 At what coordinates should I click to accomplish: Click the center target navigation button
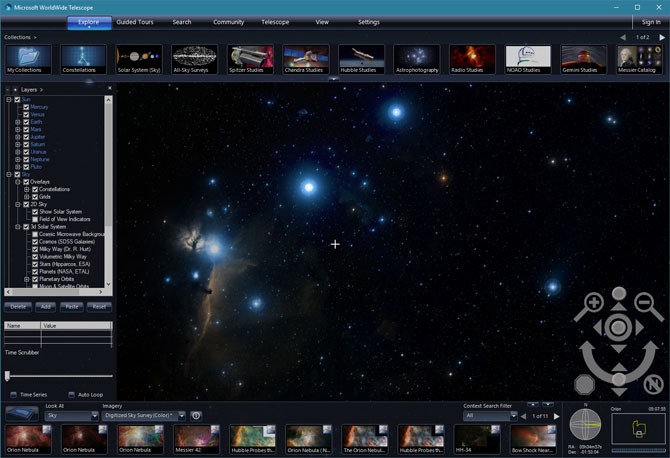pos(618,328)
